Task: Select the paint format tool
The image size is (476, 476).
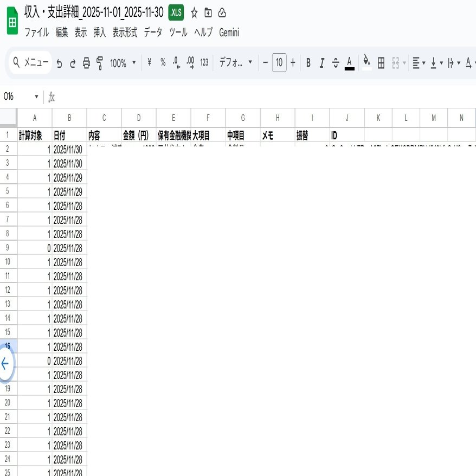Action: (100, 62)
